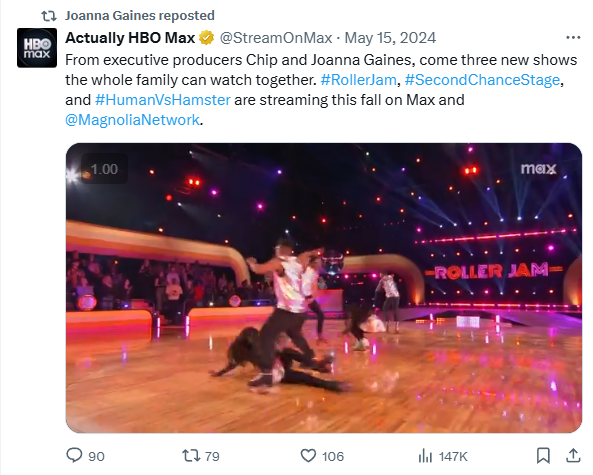The height and width of the screenshot is (475, 593).
Task: Click the share upload icon
Action: (x=573, y=455)
